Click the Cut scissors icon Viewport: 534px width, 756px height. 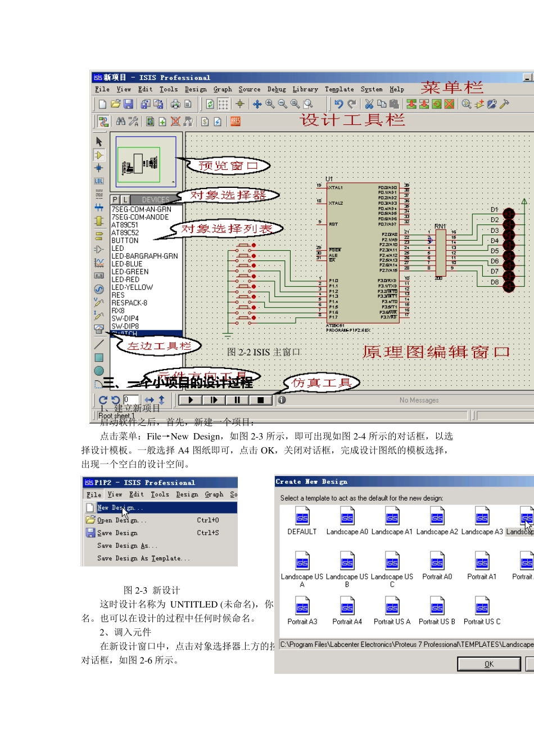coord(369,104)
